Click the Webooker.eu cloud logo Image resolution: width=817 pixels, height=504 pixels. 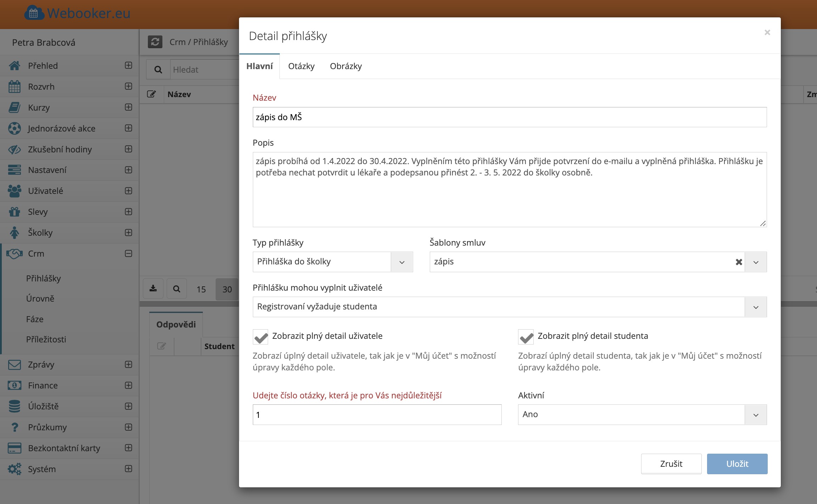34,13
